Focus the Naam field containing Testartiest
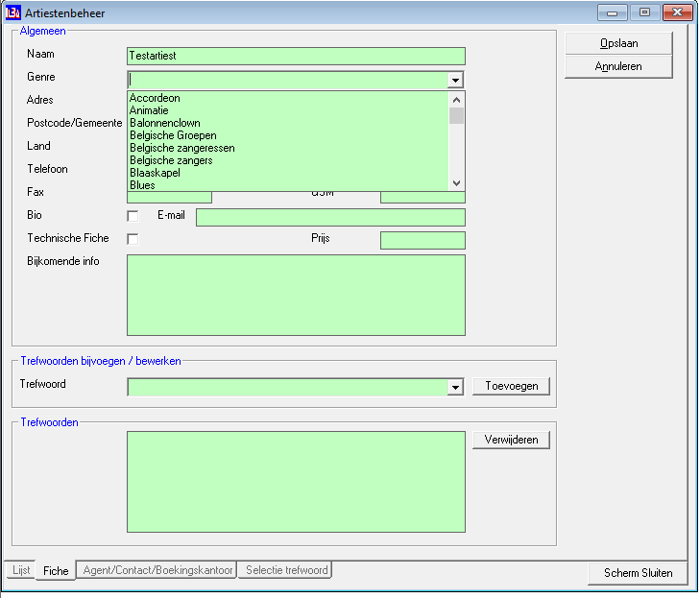The height and width of the screenshot is (598, 700). (296, 57)
